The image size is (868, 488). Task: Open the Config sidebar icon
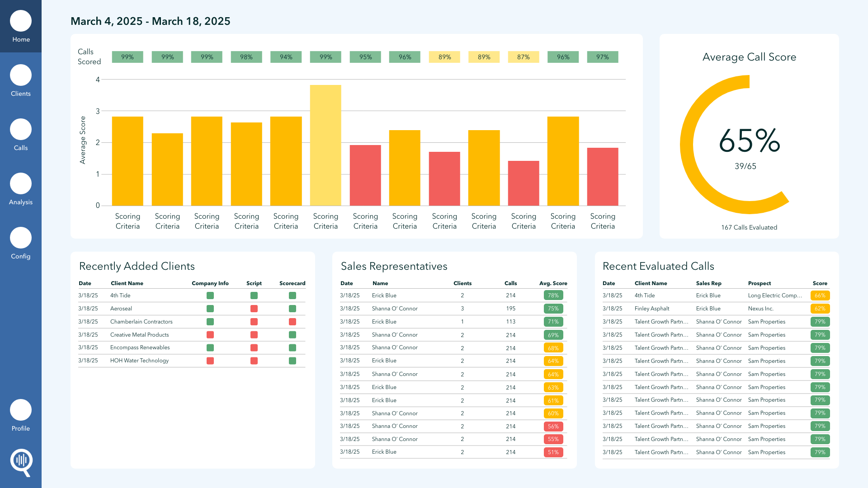coord(21,238)
